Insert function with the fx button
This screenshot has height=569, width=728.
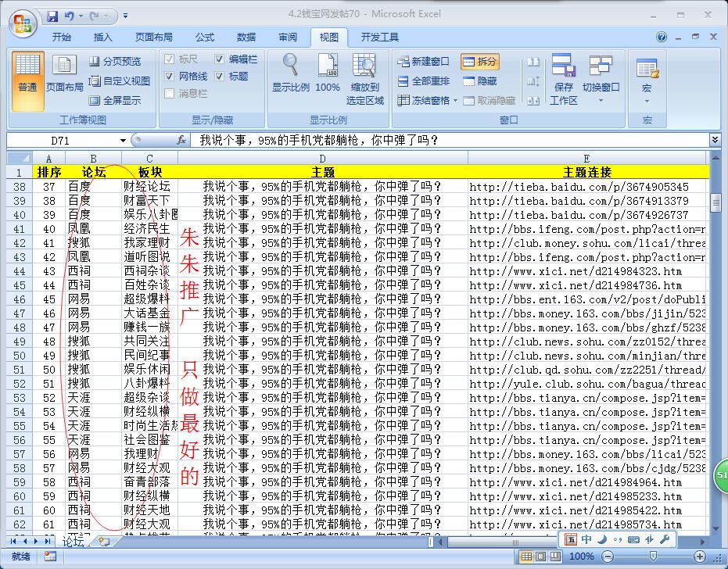pyautogui.click(x=181, y=140)
